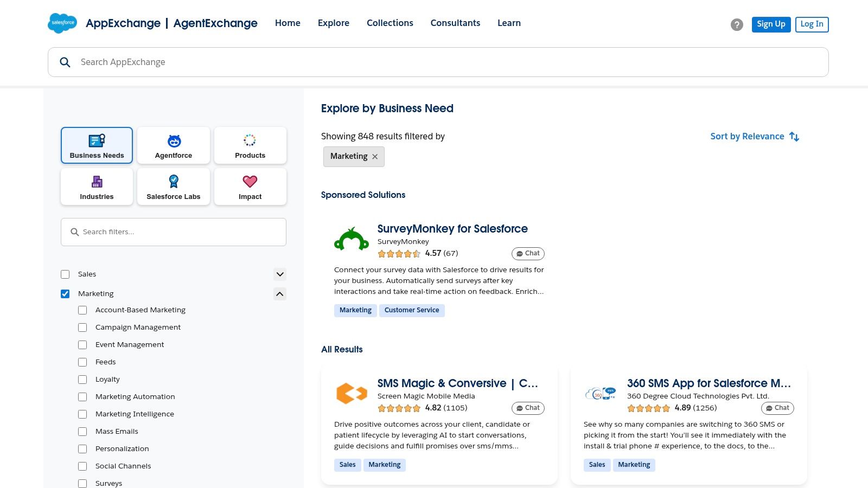Check Campaign Management checkbox
This screenshot has height=488, width=868.
(82, 328)
